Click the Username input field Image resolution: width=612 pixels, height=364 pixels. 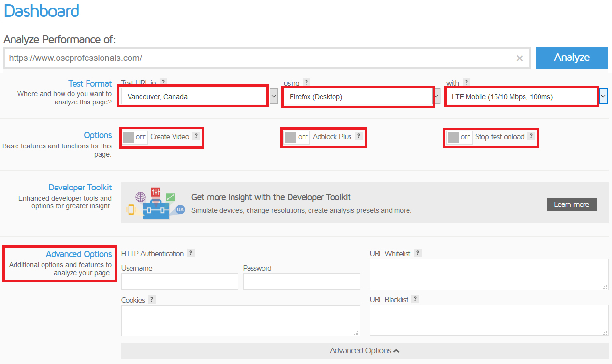coord(179,281)
